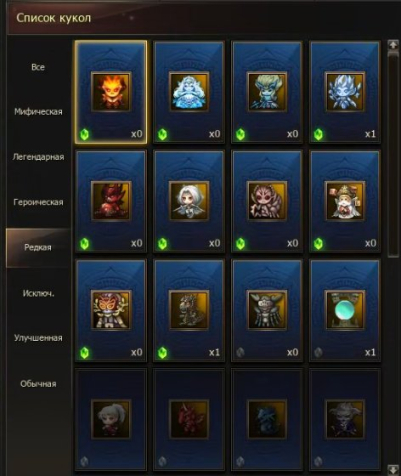Select the bearded sage with crown doll
Image resolution: width=401 pixels, height=476 pixels.
[x=345, y=201]
